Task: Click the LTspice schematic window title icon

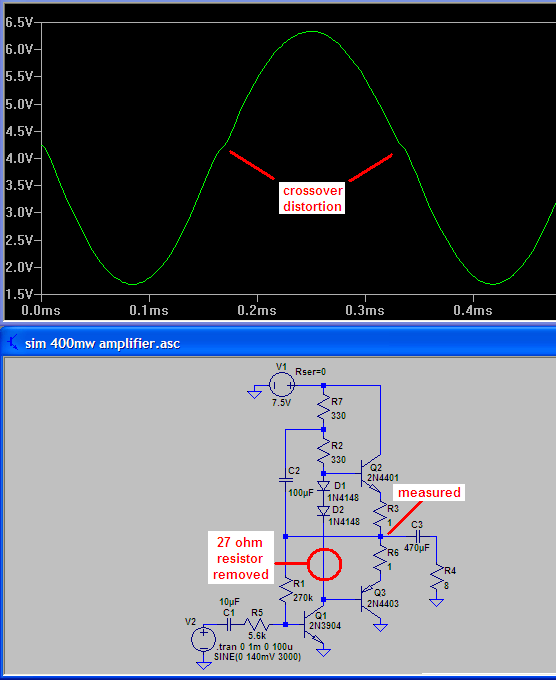Action: point(13,343)
